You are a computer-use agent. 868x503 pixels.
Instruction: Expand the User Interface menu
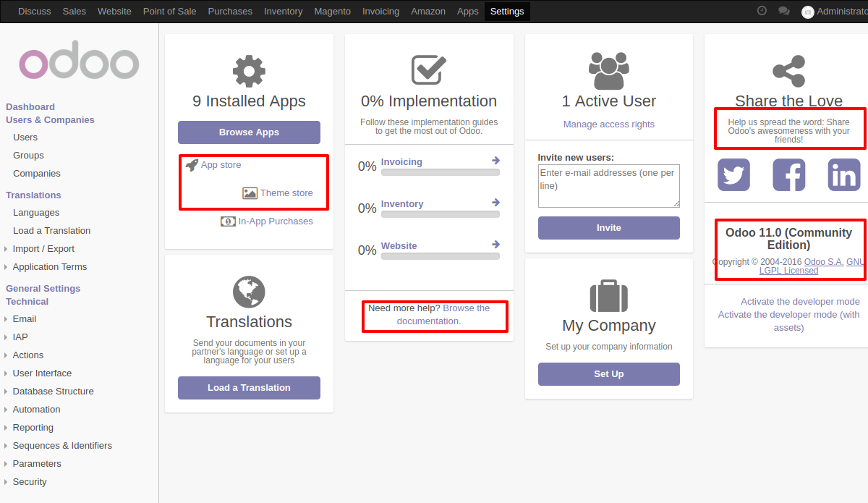42,373
